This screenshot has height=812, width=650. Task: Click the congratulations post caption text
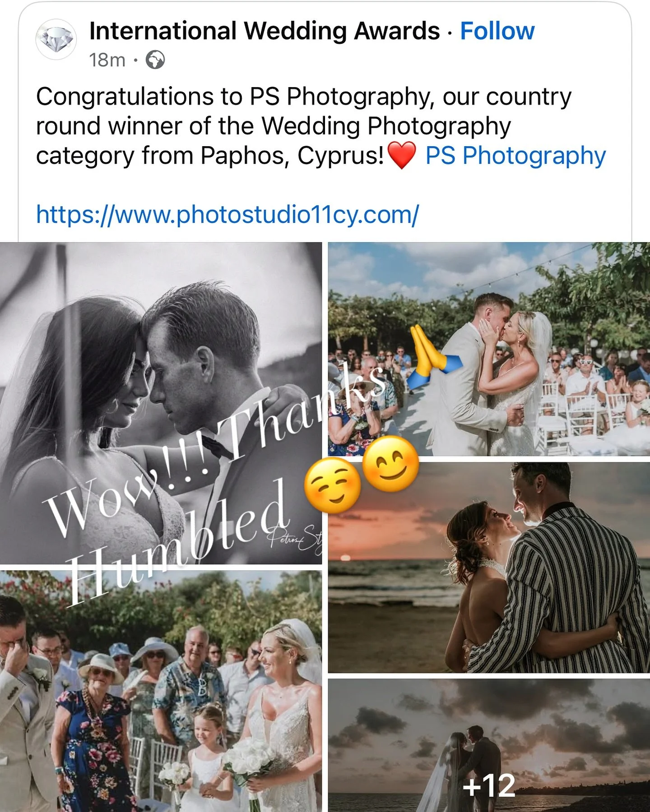pos(304,126)
